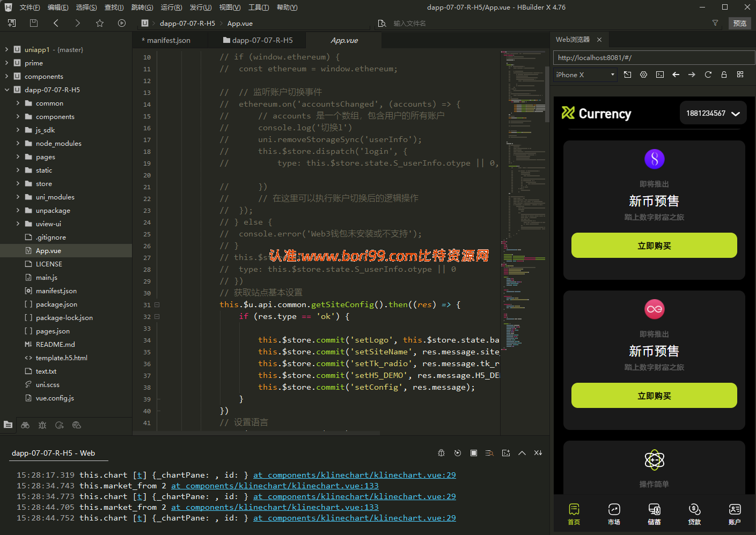Expand the node_modules folder
Image resolution: width=756 pixels, height=535 pixels.
(x=18, y=143)
